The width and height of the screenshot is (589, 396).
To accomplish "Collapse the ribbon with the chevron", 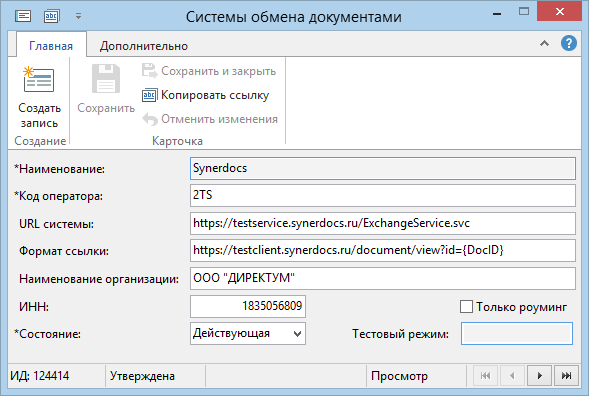I will [544, 44].
